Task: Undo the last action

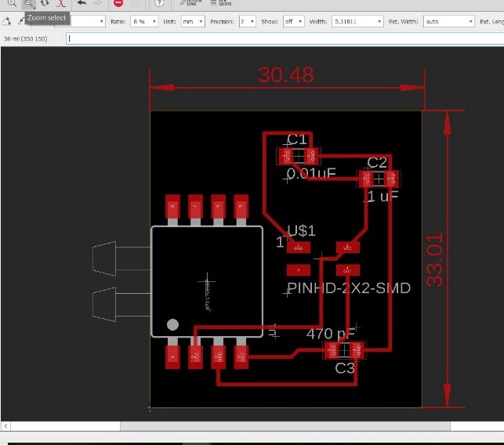Action: click(82, 3)
